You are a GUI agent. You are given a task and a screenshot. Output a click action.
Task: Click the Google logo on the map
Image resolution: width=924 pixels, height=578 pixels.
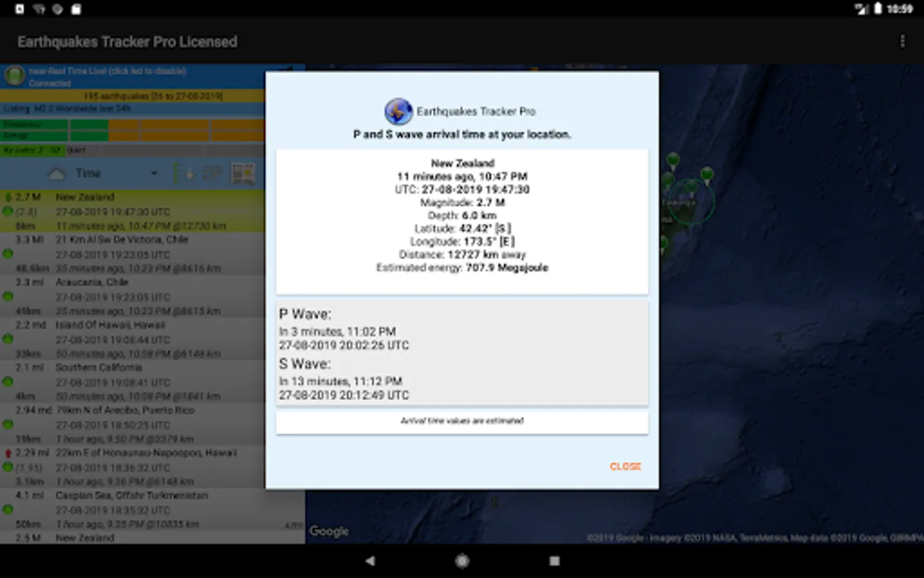pyautogui.click(x=329, y=531)
